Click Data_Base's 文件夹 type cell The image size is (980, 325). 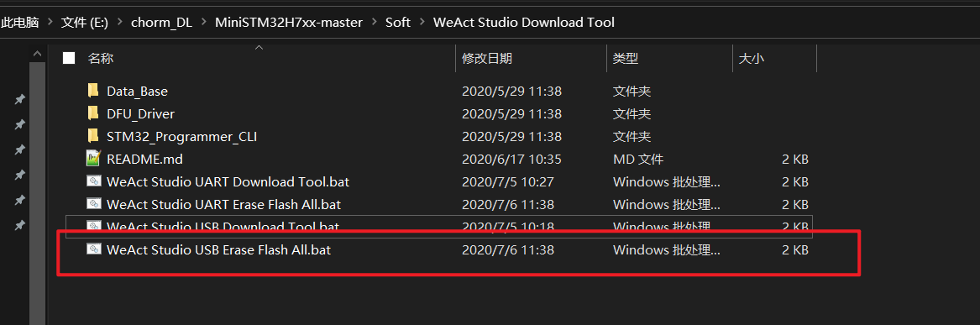[x=631, y=92]
